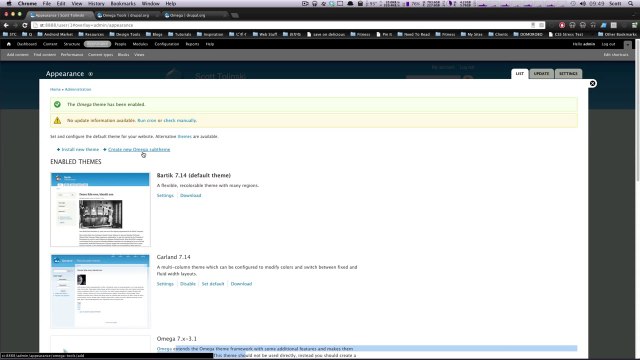
Task: Click Garland theme Download link
Action: pyautogui.click(x=241, y=284)
